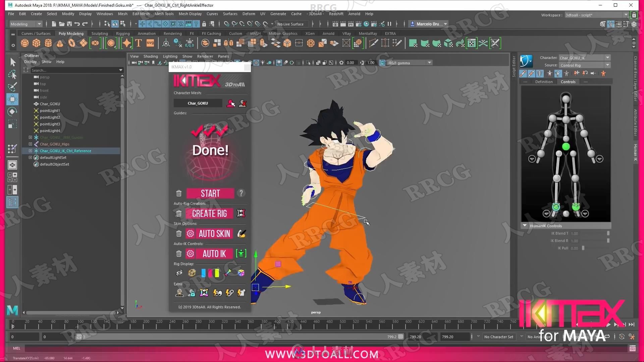Open the Mesh Tools menu
Screen dimensions: 644x362
point(164,14)
